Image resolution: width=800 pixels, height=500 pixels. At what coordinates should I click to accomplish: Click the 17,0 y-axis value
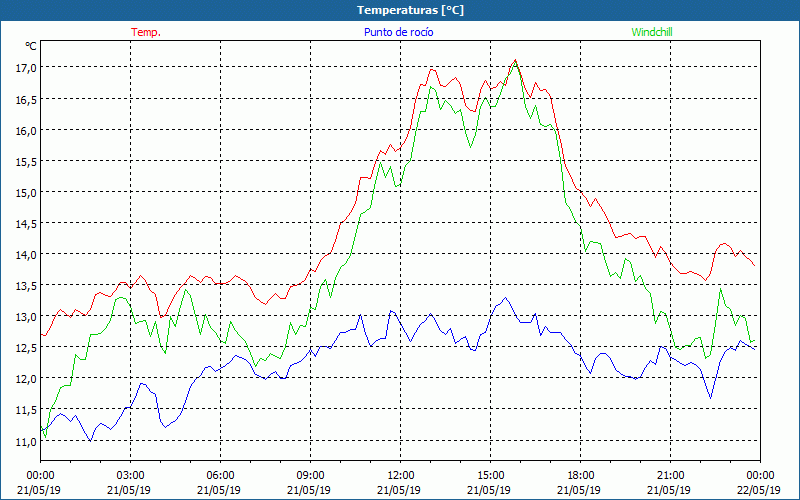[x=26, y=68]
